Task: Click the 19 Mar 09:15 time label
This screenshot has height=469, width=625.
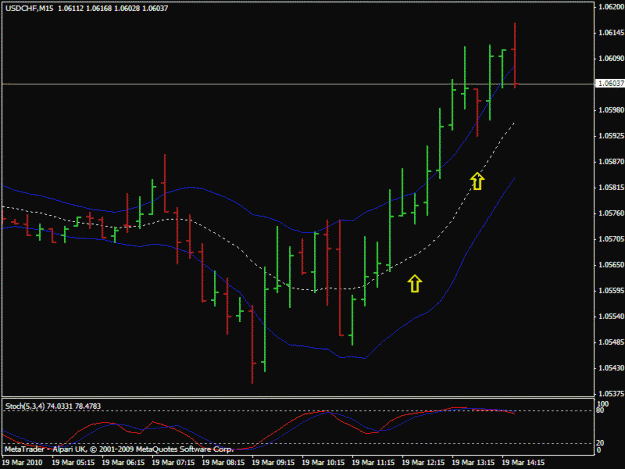Action: tap(273, 462)
